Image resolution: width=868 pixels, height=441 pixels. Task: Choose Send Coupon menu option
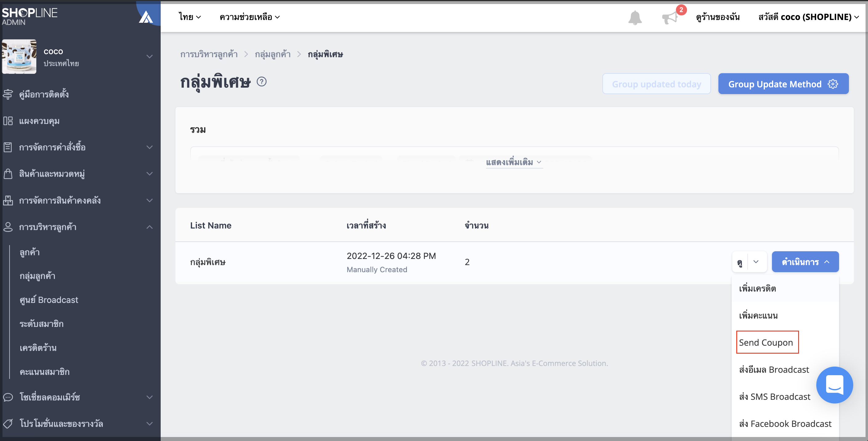[x=766, y=342]
